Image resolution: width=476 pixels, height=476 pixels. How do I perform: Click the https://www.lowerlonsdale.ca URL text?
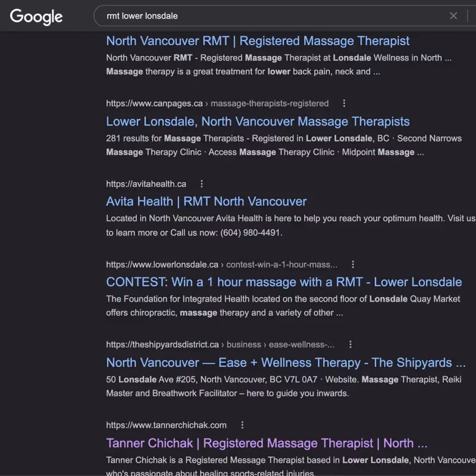[x=162, y=265]
